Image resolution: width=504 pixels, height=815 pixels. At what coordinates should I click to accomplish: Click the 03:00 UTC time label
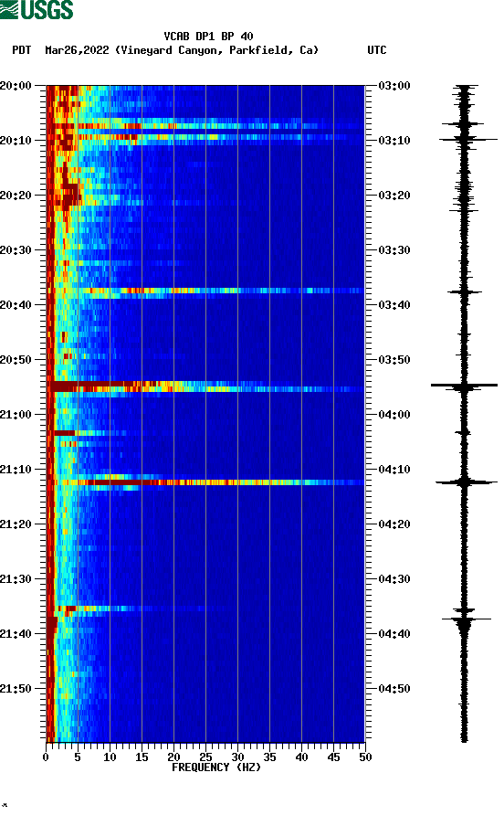coord(394,86)
